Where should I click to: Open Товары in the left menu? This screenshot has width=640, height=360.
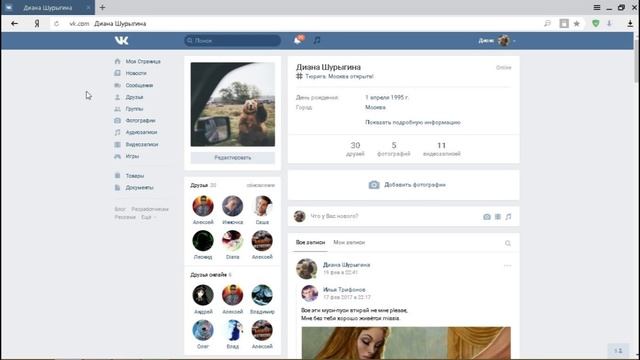pyautogui.click(x=135, y=176)
